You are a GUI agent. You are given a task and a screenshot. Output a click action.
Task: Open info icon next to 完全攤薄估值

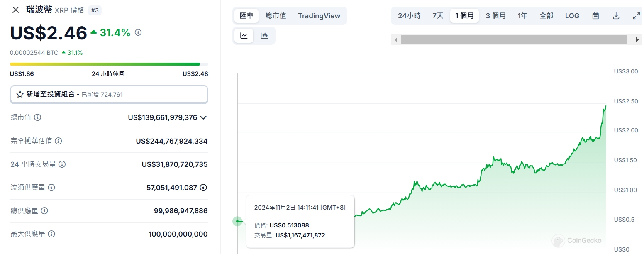pyautogui.click(x=59, y=141)
